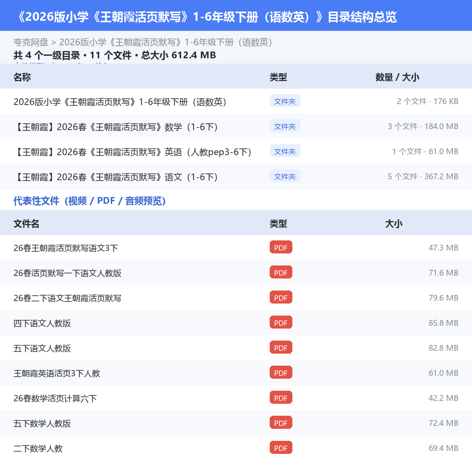This screenshot has height=476, width=472.
Task: Click the size 69.4 MB
Action: coord(443,448)
